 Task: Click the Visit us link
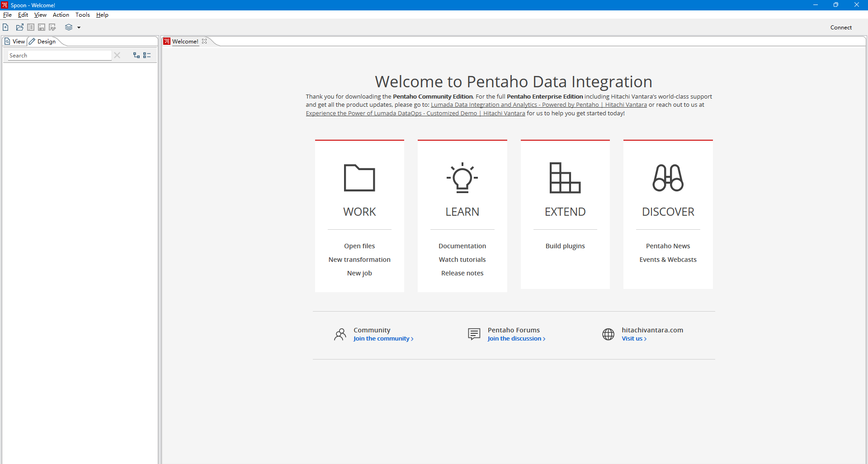(634, 339)
